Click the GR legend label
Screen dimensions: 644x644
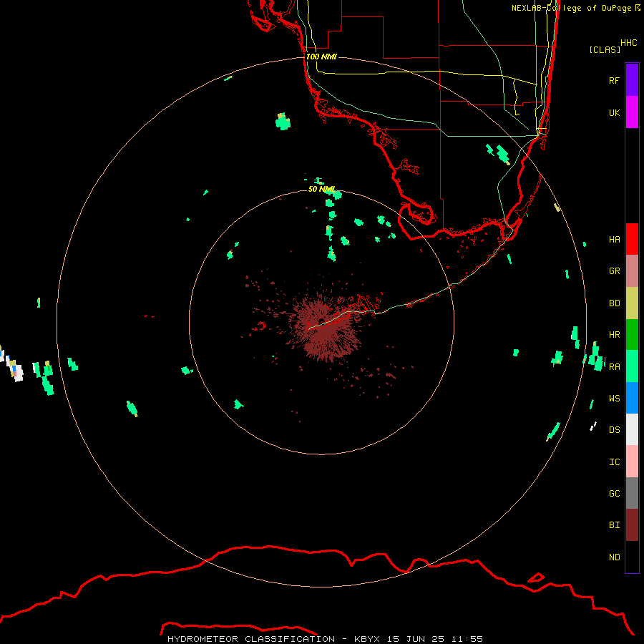click(614, 271)
